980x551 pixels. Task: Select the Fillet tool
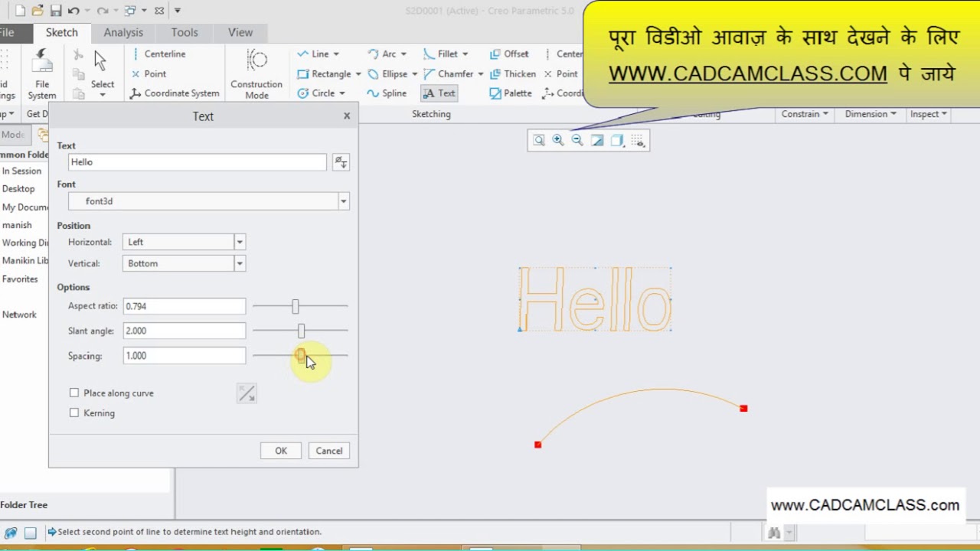tap(440, 54)
